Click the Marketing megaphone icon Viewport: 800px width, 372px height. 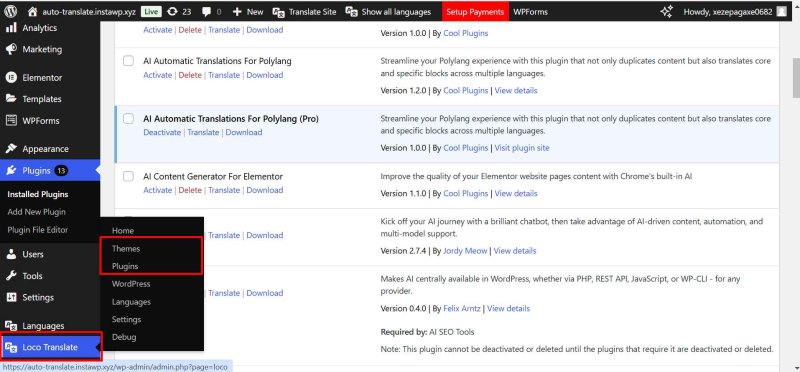(11, 49)
